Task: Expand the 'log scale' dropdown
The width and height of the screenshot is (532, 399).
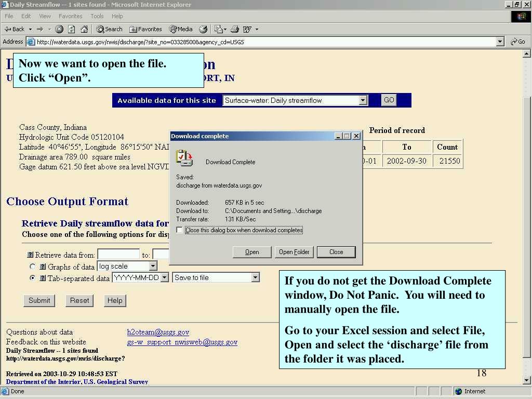Action: click(153, 266)
